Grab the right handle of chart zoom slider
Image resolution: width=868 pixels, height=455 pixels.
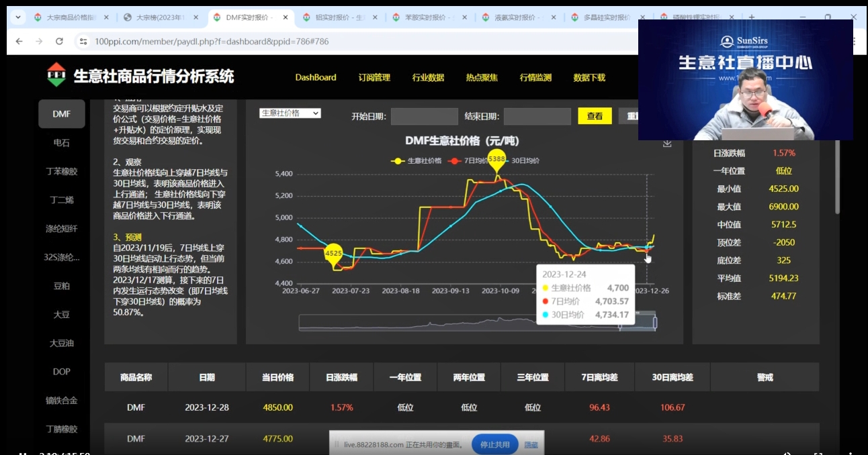pyautogui.click(x=655, y=323)
